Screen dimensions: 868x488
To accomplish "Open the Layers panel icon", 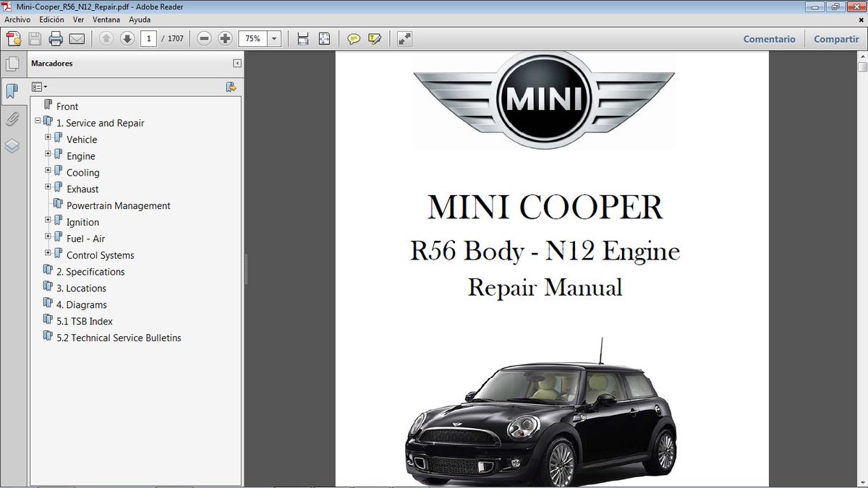I will click(12, 146).
